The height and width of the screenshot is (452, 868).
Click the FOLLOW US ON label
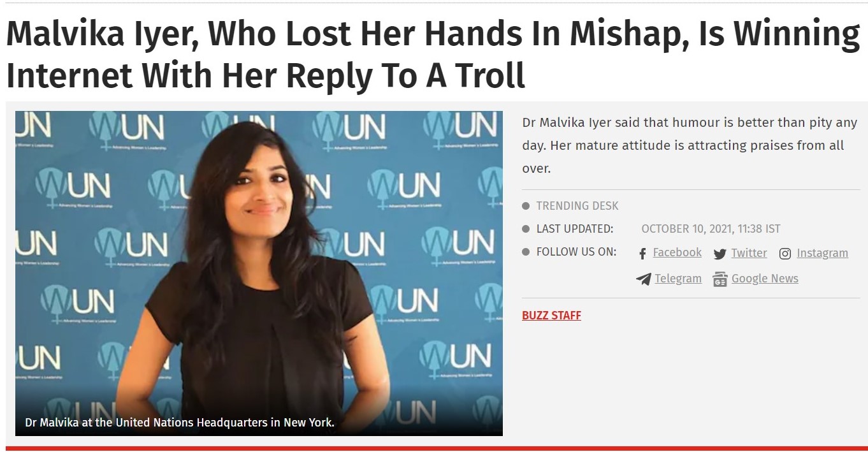coord(576,252)
